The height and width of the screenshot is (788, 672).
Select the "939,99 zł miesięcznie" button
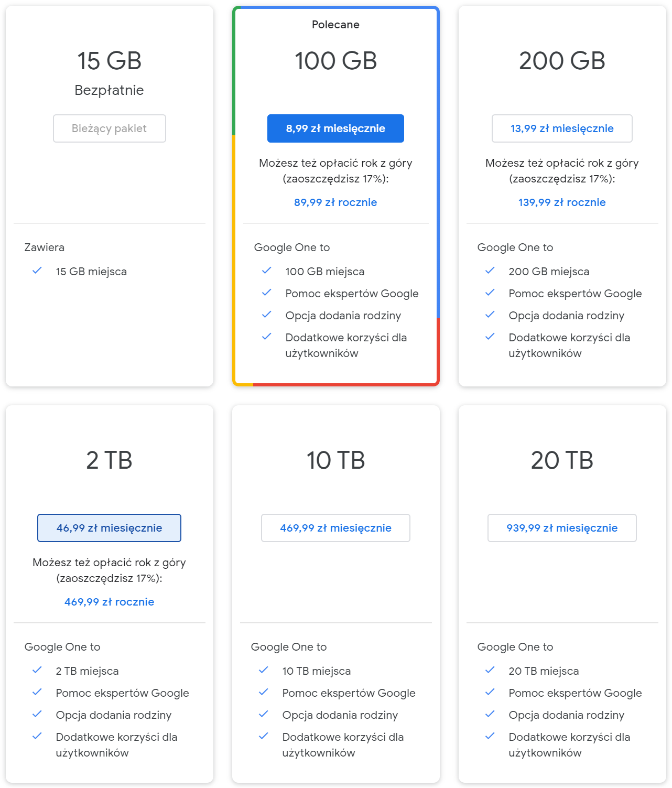(562, 528)
